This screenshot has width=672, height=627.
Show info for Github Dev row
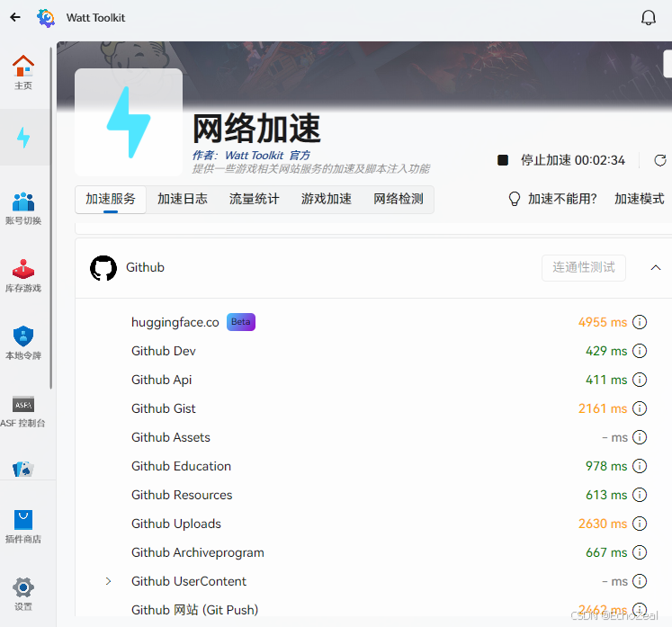pos(640,351)
